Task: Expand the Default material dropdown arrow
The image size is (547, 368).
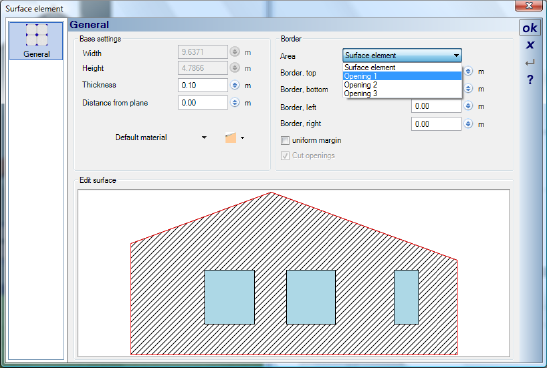Action: point(204,137)
